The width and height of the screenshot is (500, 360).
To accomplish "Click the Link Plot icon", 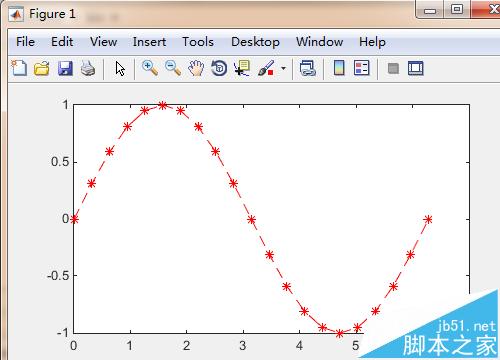I will [307, 68].
